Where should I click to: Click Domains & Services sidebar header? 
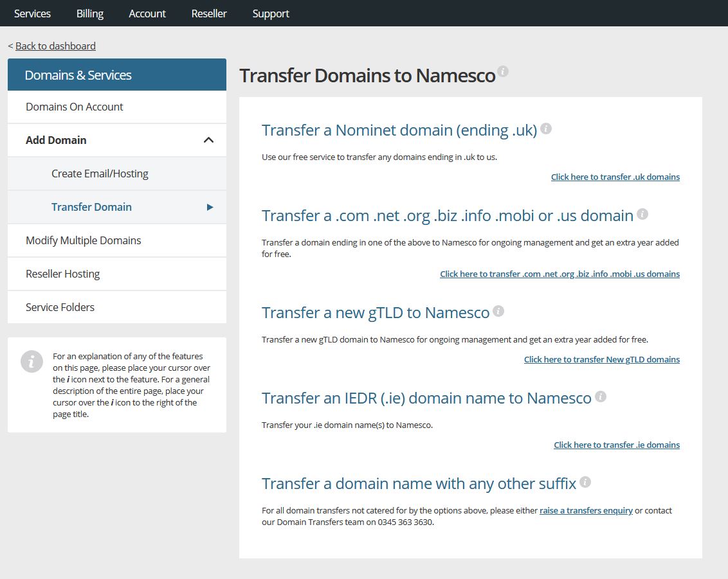point(117,75)
